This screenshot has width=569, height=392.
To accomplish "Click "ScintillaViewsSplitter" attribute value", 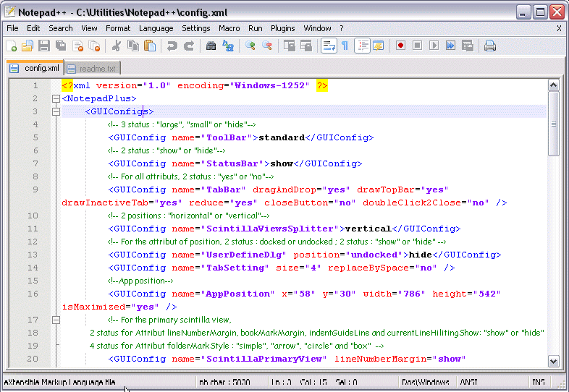I will tap(270, 229).
